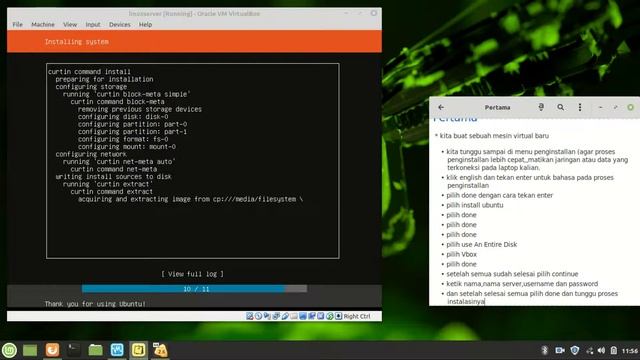Click the show desktop icon in taskbar
640x360 pixels.
tap(30, 350)
